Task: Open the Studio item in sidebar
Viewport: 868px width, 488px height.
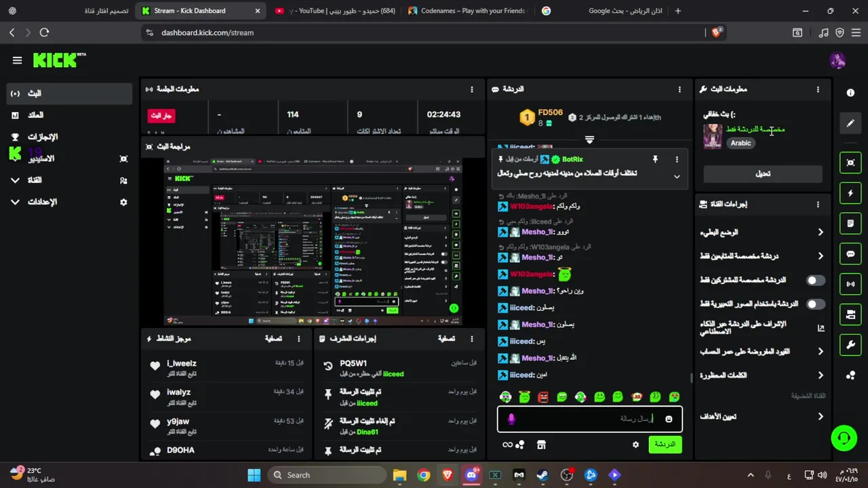Action: [x=69, y=159]
